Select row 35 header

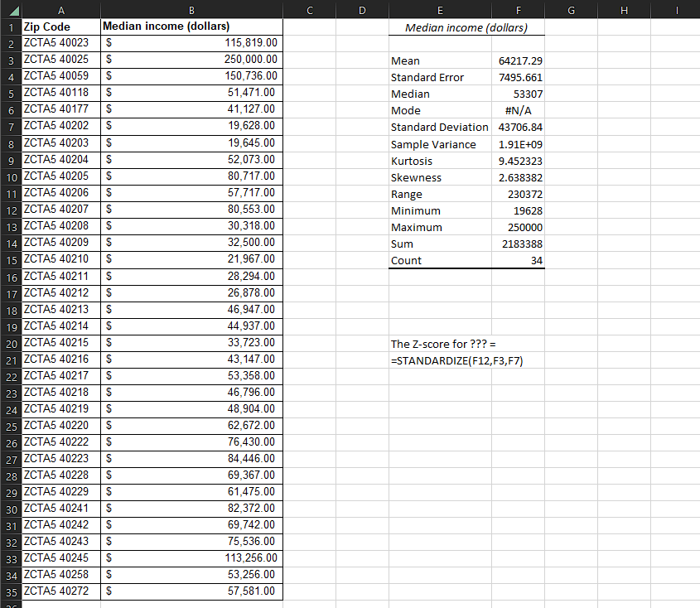coord(11,592)
